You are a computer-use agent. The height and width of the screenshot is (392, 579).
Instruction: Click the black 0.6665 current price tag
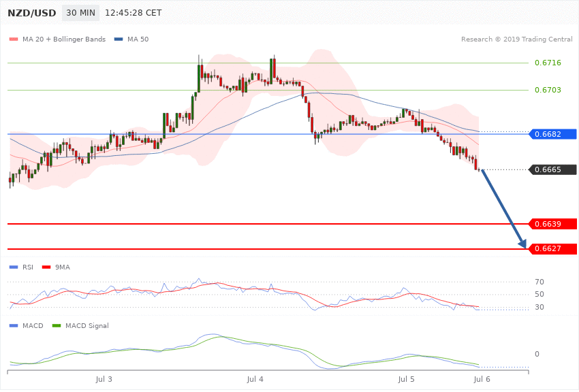tap(553, 169)
